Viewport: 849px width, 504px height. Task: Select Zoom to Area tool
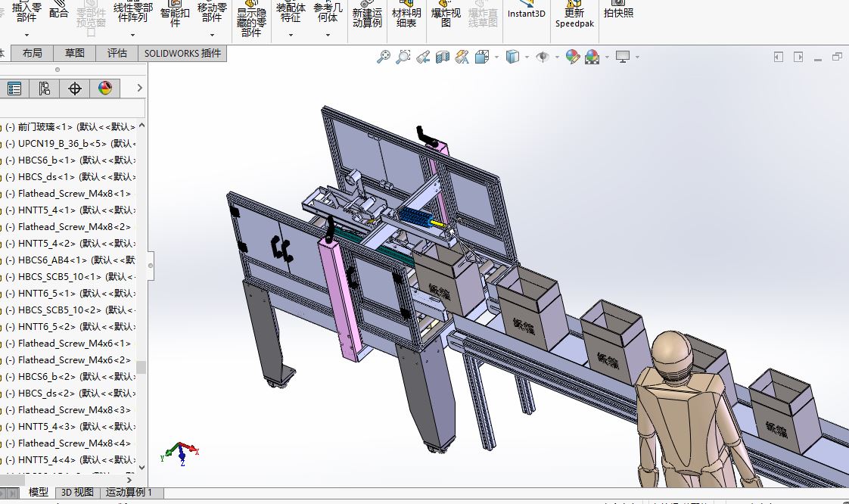coord(403,57)
